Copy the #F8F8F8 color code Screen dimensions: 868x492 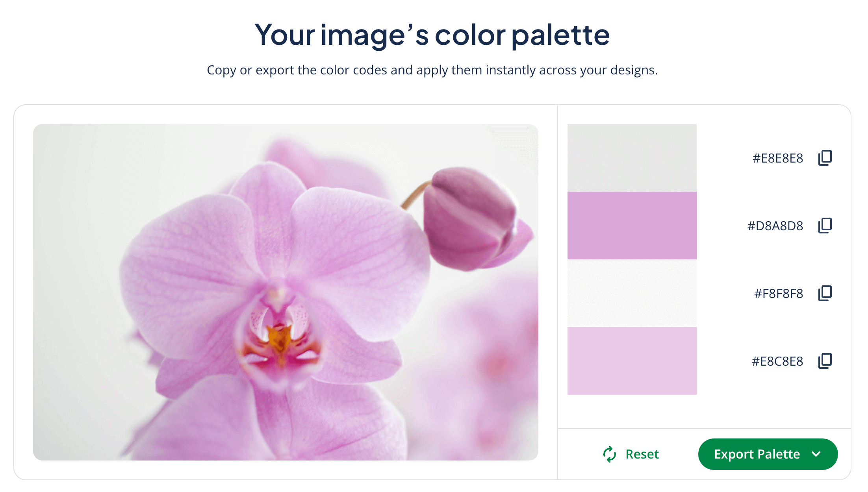(x=825, y=293)
